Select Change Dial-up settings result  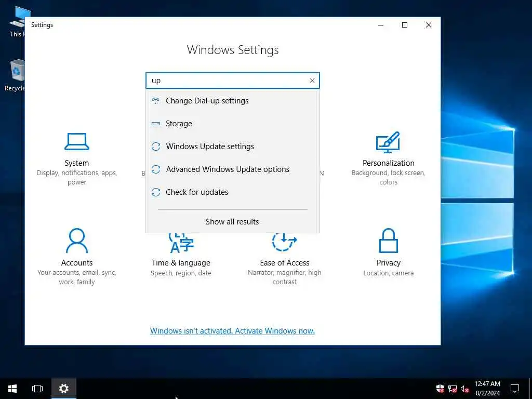(233, 101)
